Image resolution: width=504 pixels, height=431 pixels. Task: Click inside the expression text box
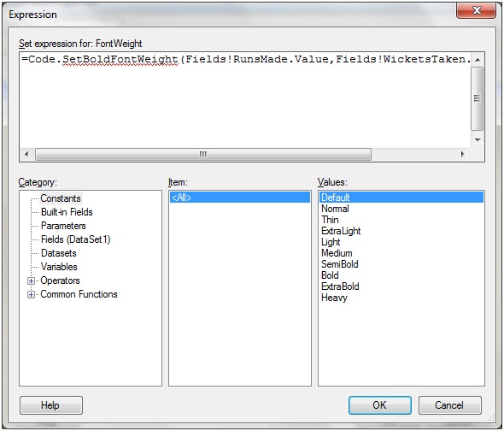click(245, 100)
